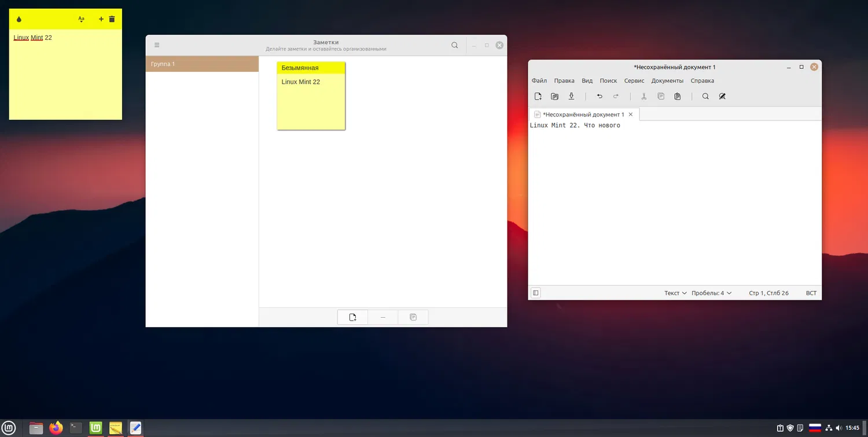
Task: Switch to the Несохранённый документ 1 tab
Action: click(583, 115)
